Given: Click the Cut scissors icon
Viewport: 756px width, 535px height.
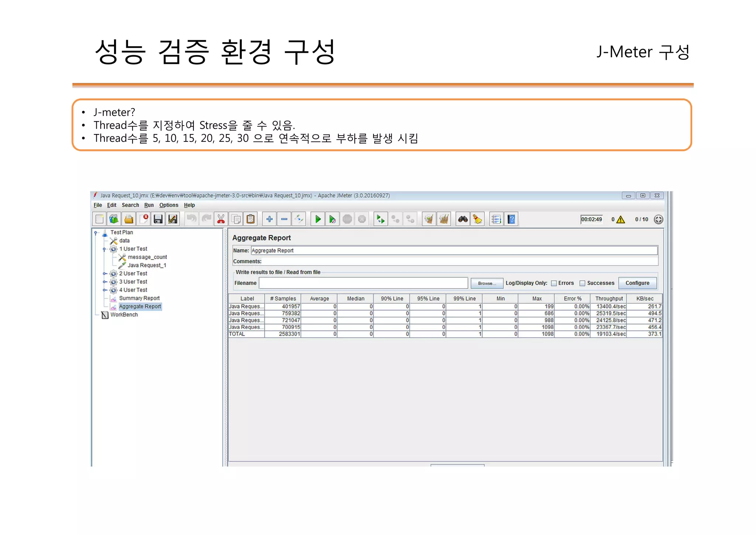Looking at the screenshot, I should click(221, 219).
